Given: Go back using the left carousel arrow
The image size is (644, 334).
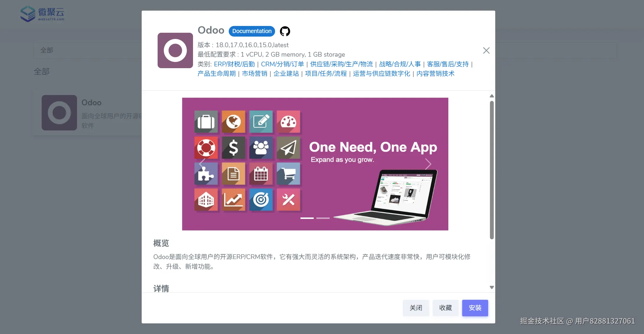Looking at the screenshot, I should 202,164.
